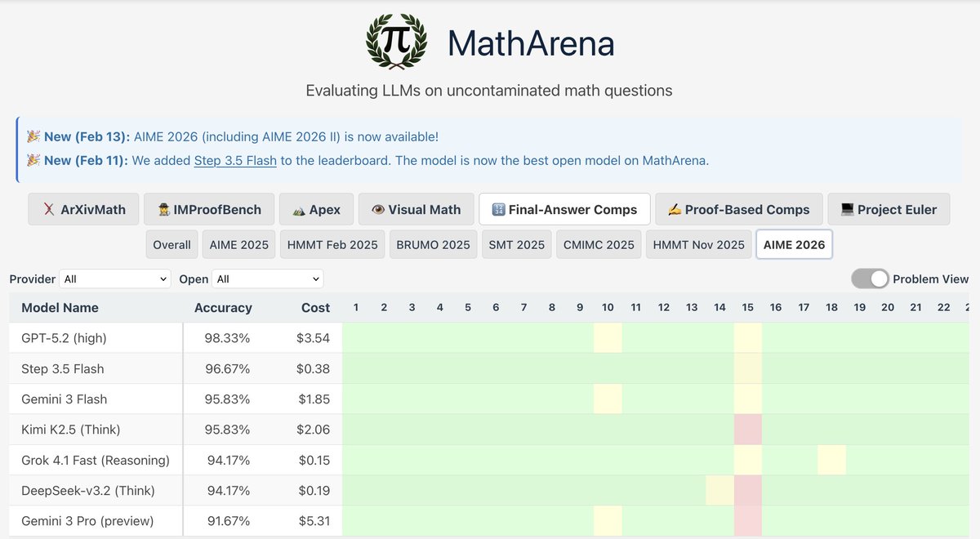Viewport: 980px width, 539px height.
Task: Toggle the Problem View switch
Action: pos(871,278)
